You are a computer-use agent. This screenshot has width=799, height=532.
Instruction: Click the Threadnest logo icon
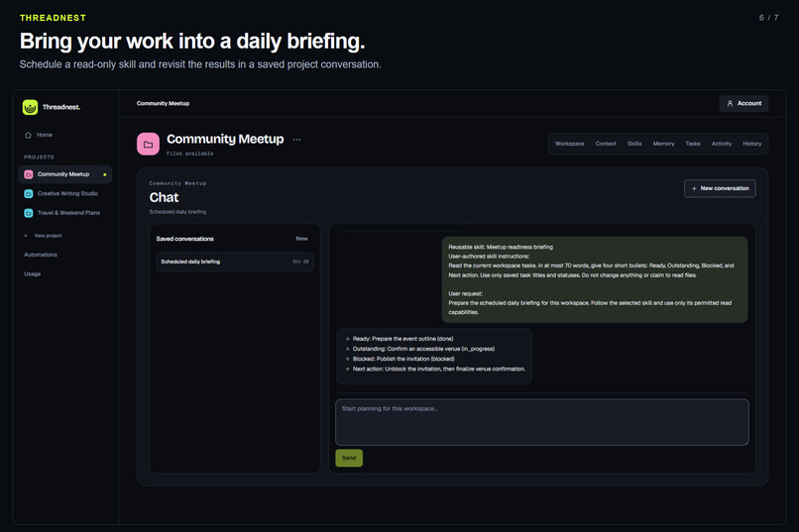pos(30,107)
